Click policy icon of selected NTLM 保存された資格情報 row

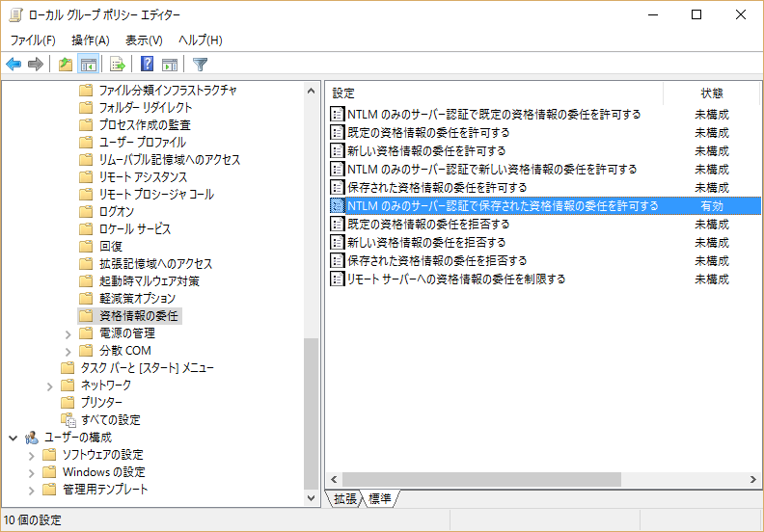(x=337, y=205)
